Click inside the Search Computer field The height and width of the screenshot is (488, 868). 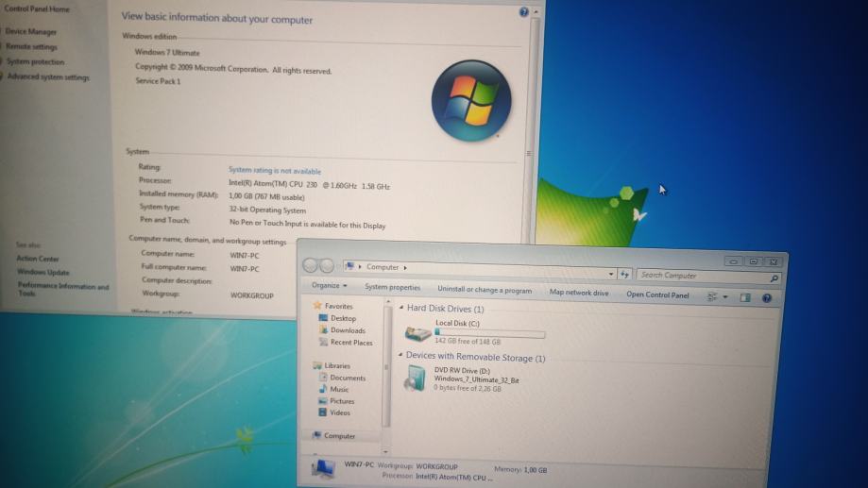[699, 276]
